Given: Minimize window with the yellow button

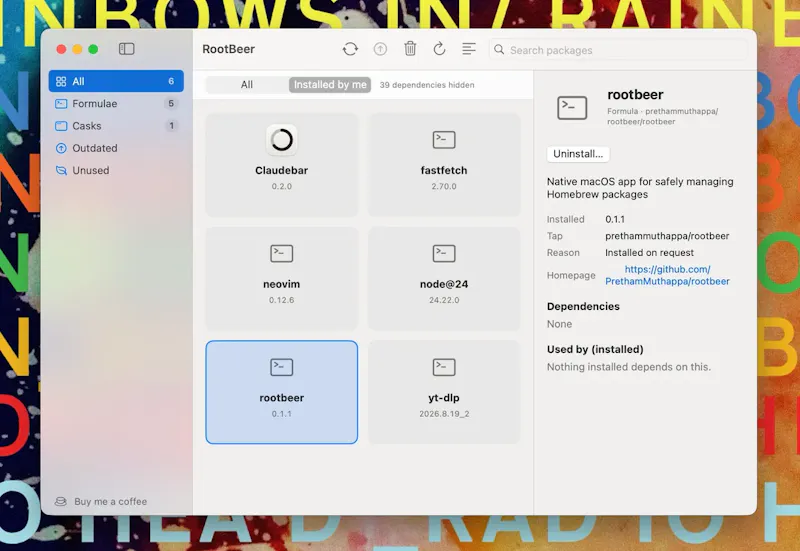Looking at the screenshot, I should click(x=77, y=49).
